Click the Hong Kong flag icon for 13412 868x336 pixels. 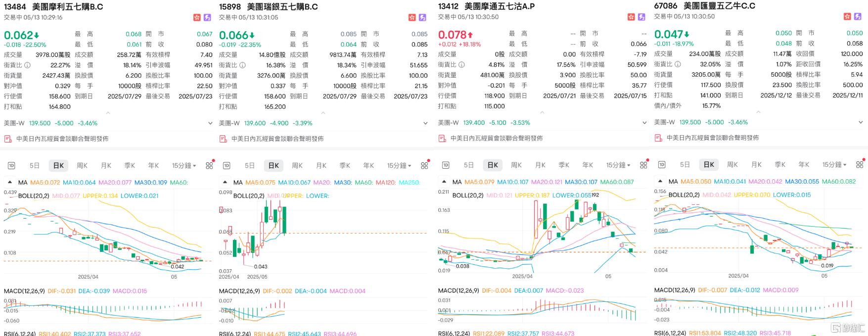(631, 17)
